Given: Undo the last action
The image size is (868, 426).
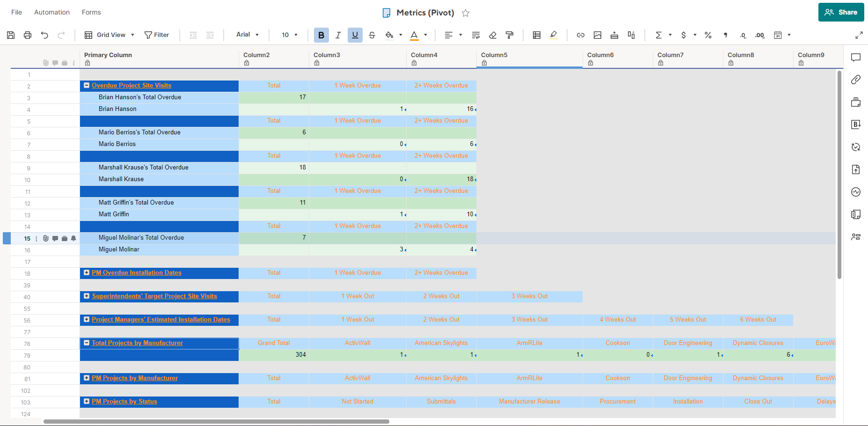Looking at the screenshot, I should point(44,35).
